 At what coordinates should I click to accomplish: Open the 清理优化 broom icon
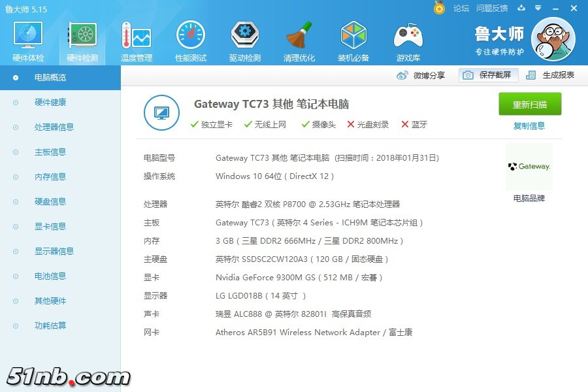(x=299, y=41)
